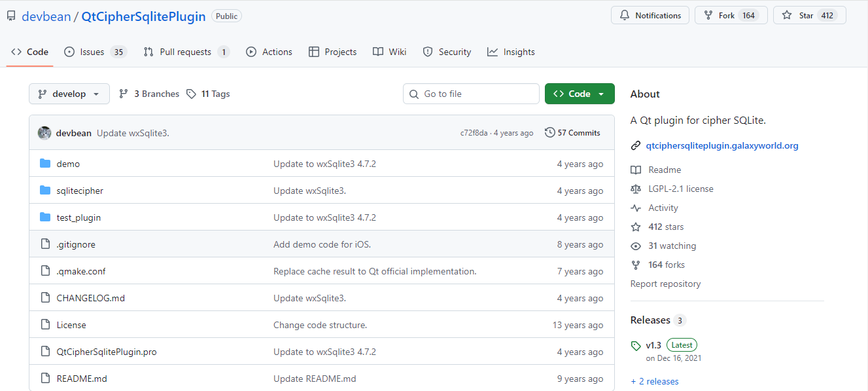Open the .gitignore file name
This screenshot has height=391, width=868.
tap(76, 244)
